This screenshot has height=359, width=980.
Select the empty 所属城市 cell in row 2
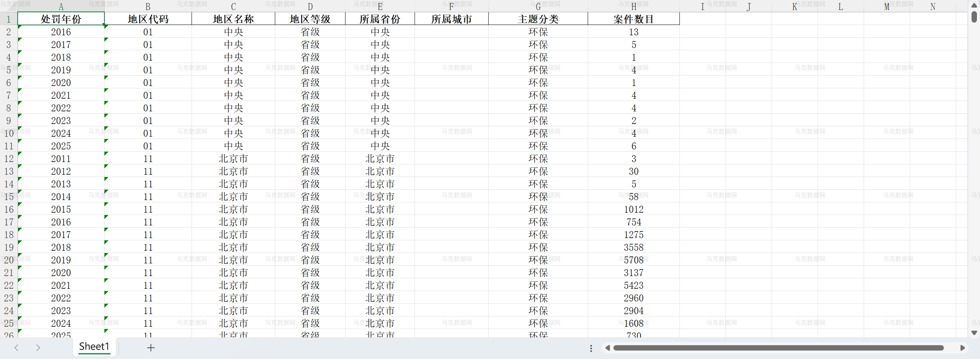click(x=451, y=32)
